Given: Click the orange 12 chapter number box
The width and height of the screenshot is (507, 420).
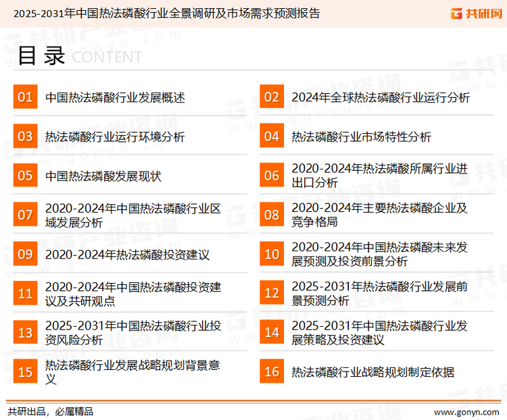Looking at the screenshot, I should tap(272, 293).
